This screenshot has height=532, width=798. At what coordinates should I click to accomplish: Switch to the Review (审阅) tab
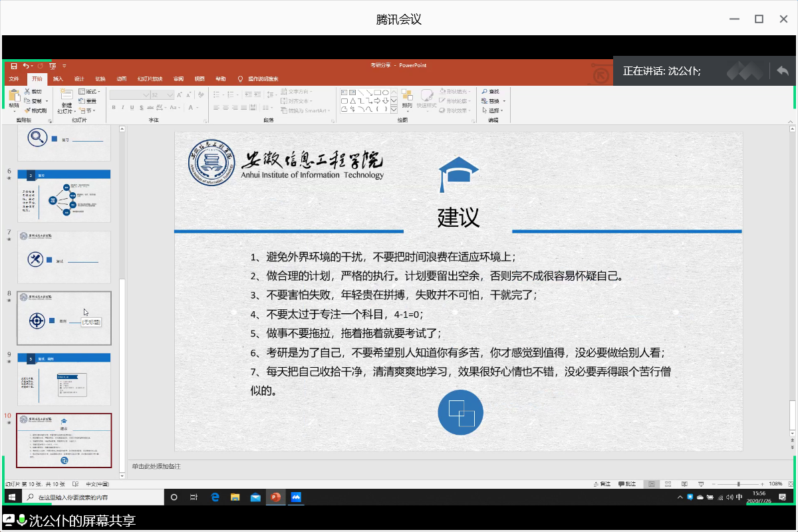click(178, 78)
